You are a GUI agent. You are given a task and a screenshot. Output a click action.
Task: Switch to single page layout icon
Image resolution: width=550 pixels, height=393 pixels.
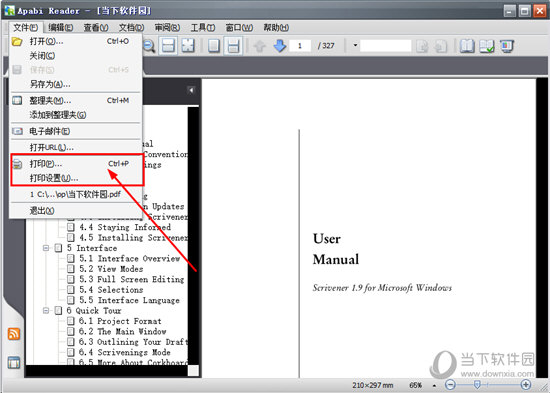click(214, 46)
